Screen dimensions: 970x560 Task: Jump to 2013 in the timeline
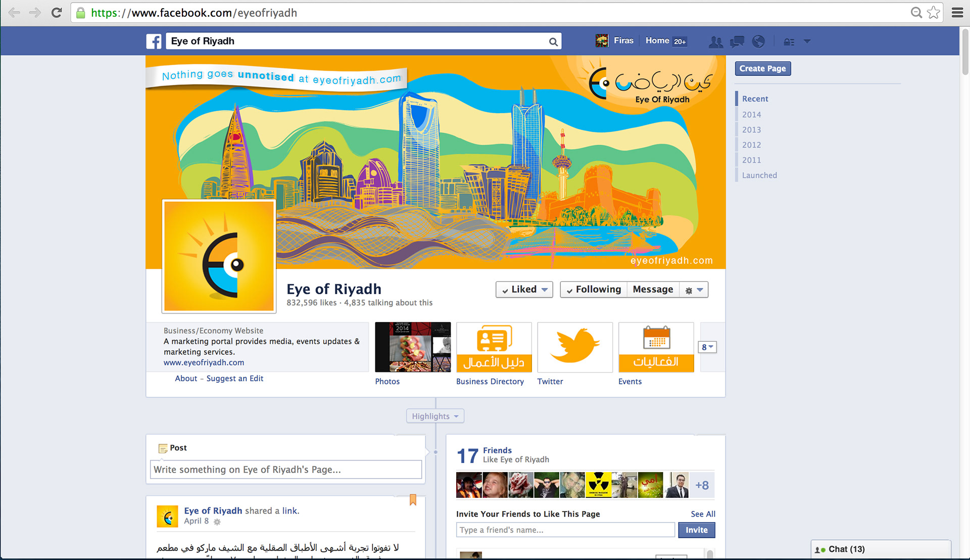[751, 130]
